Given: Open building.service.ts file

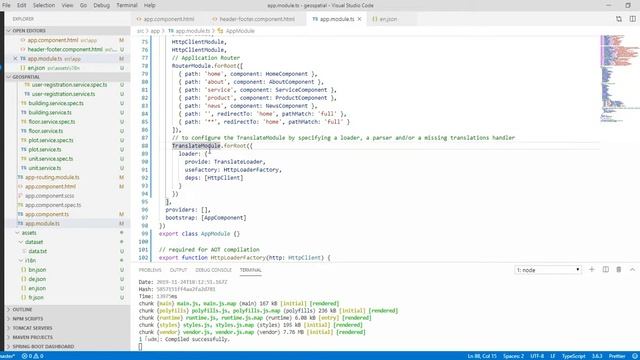Looking at the screenshot, I should tap(50, 113).
